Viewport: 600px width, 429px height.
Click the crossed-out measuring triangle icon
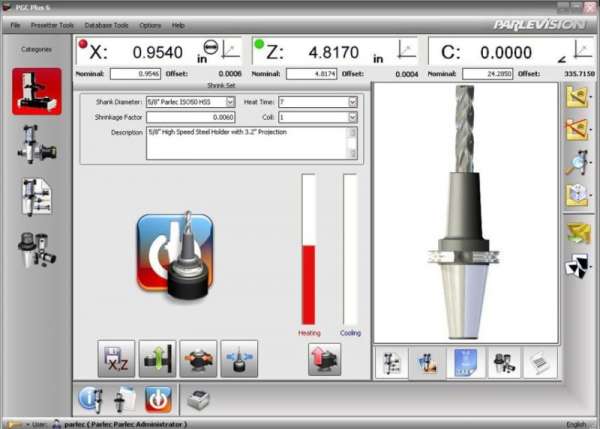(x=577, y=129)
